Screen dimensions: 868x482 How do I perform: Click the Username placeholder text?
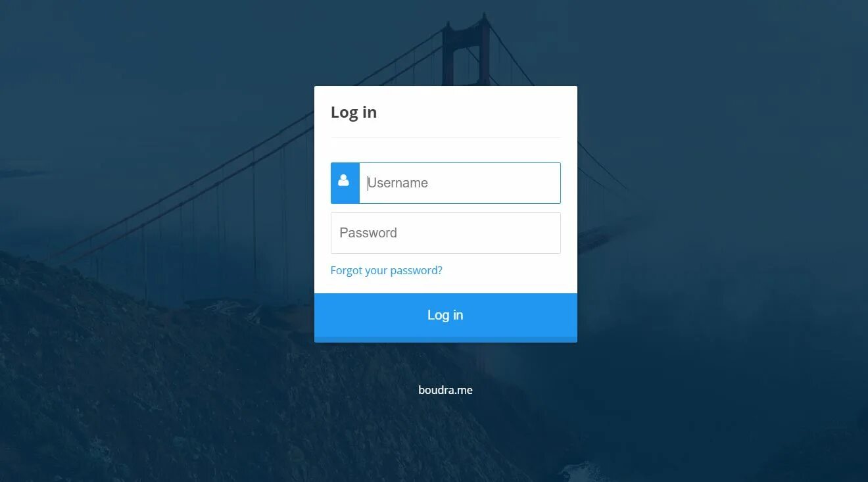(x=398, y=183)
